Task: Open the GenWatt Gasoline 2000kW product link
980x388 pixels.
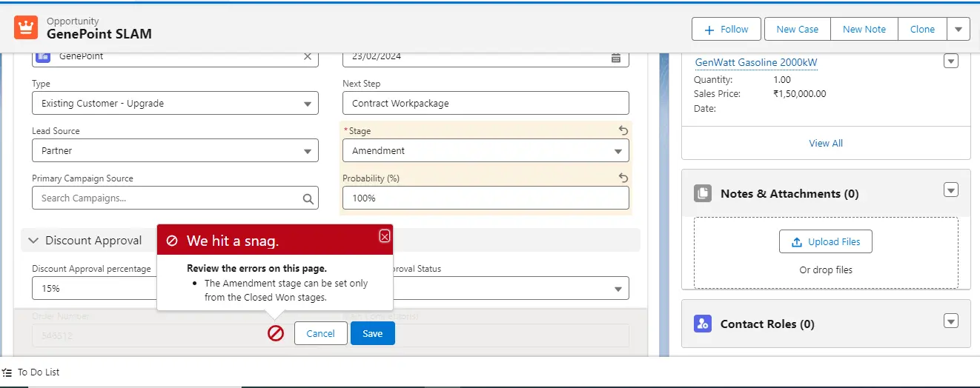Action: [756, 63]
